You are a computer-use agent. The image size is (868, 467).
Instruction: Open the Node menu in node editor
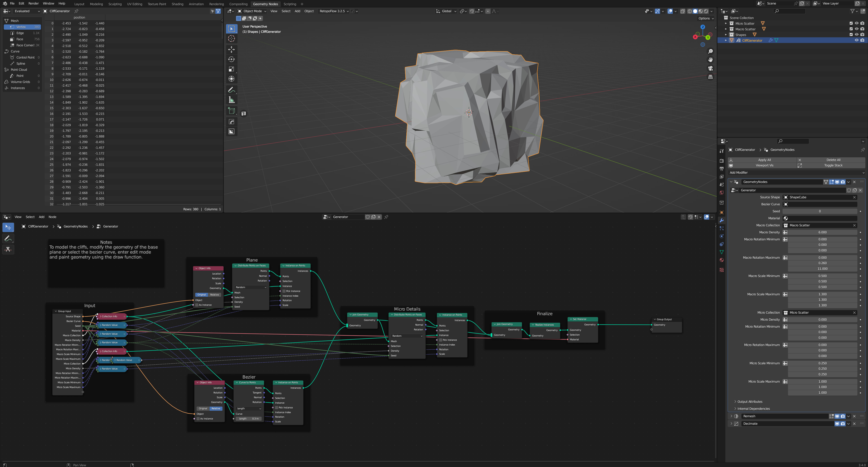pyautogui.click(x=52, y=217)
